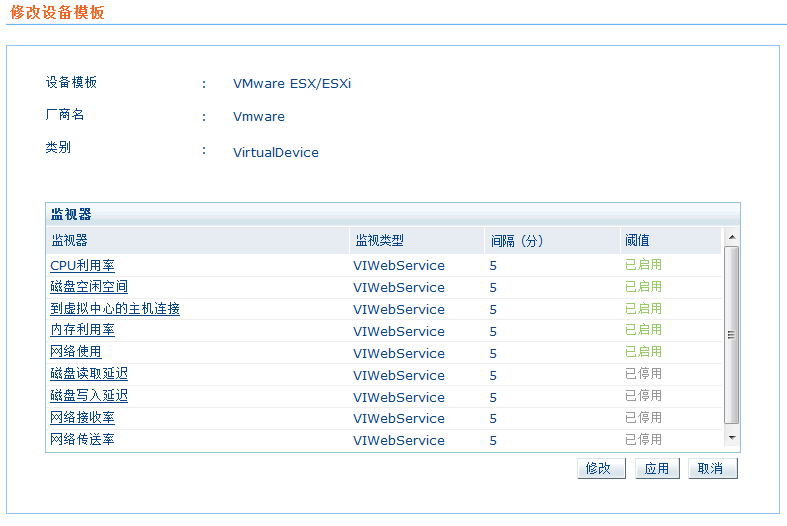Sort by the 监视器 column header

pyautogui.click(x=70, y=241)
